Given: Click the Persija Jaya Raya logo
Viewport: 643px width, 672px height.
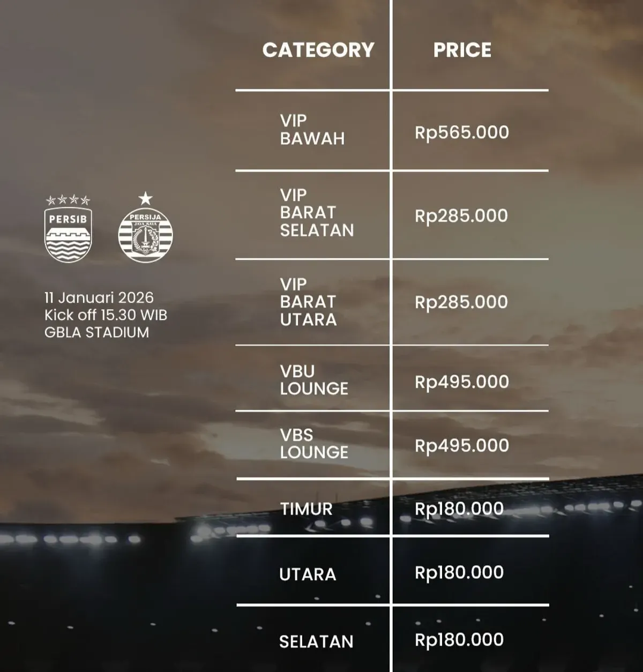Looking at the screenshot, I should click(x=145, y=235).
